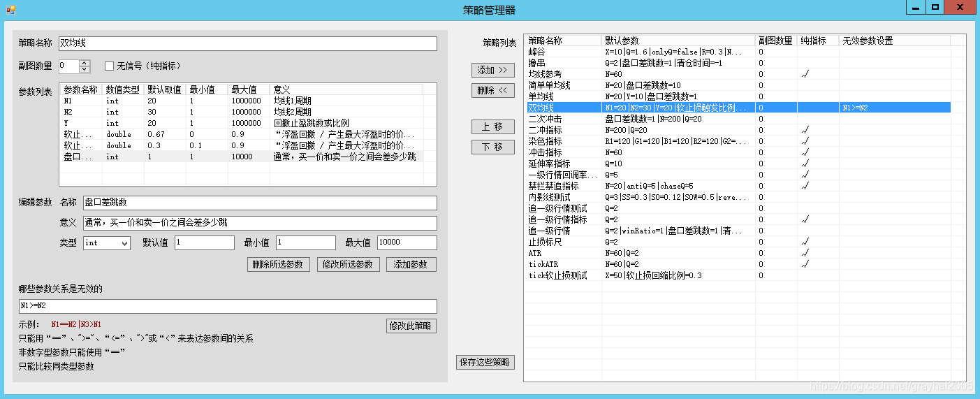Click the N1>=N2 cell in 双均线 row
The image size is (980, 399).
coord(894,108)
